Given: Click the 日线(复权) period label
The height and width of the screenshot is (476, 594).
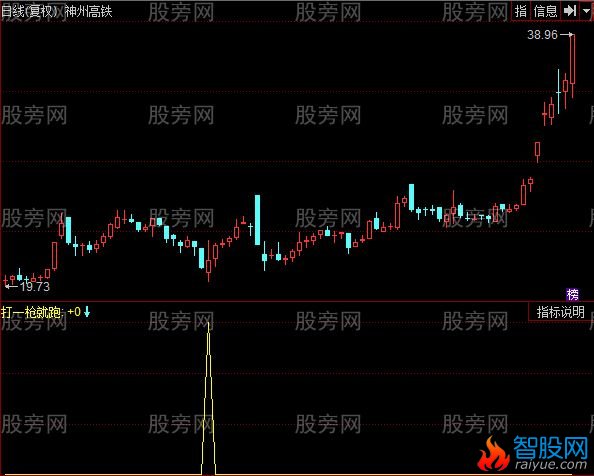Looking at the screenshot, I should [x=30, y=11].
